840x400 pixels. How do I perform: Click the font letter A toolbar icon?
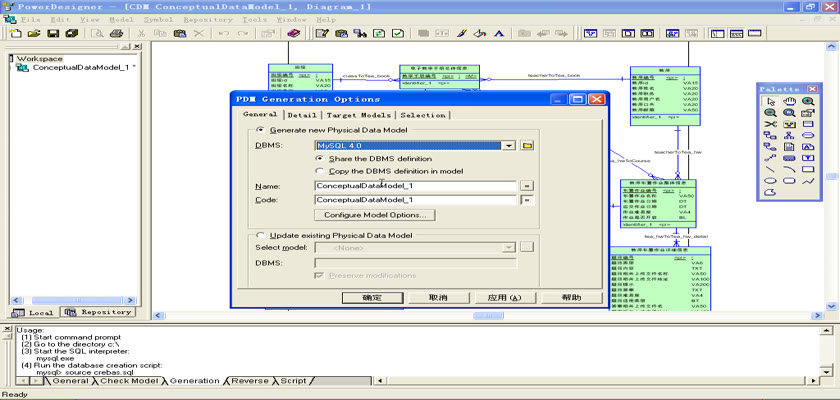tap(499, 33)
